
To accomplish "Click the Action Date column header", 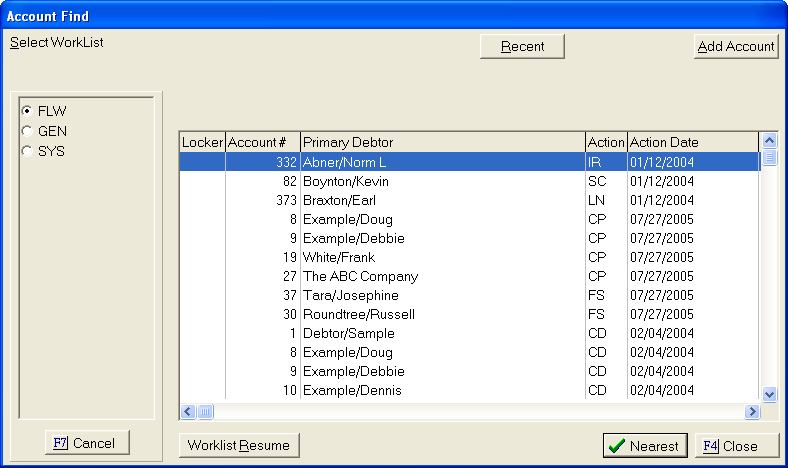I will click(x=692, y=142).
